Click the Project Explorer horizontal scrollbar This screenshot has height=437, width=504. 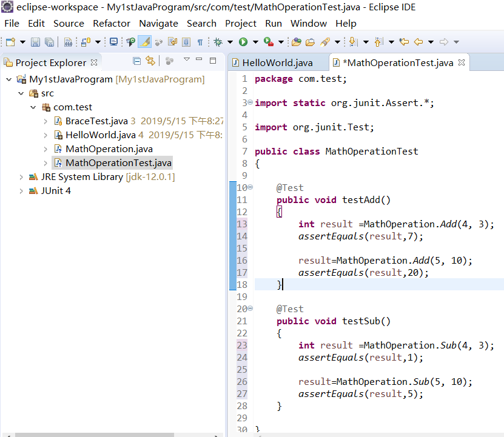(x=95, y=435)
